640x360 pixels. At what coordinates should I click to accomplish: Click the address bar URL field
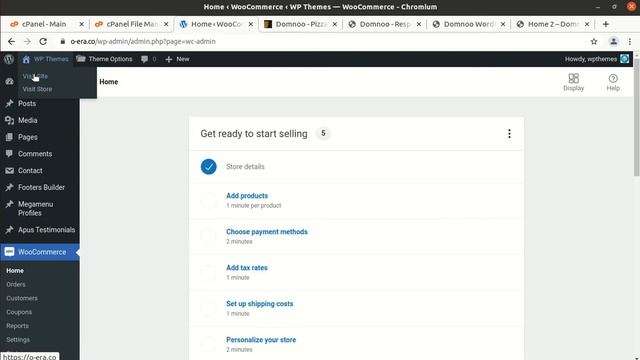[x=322, y=41]
